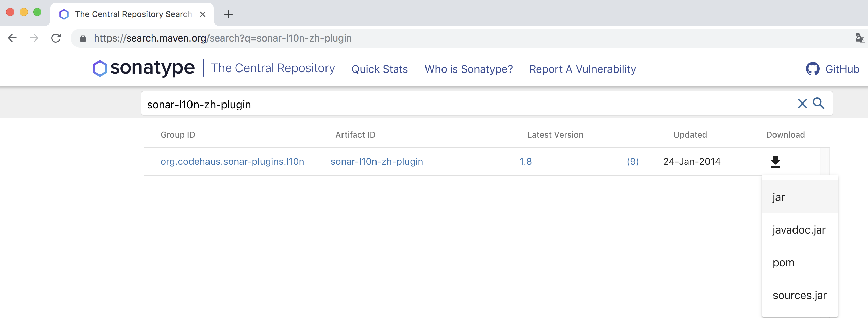Pick sources.jar from the download menu
The image size is (868, 318).
pos(799,295)
